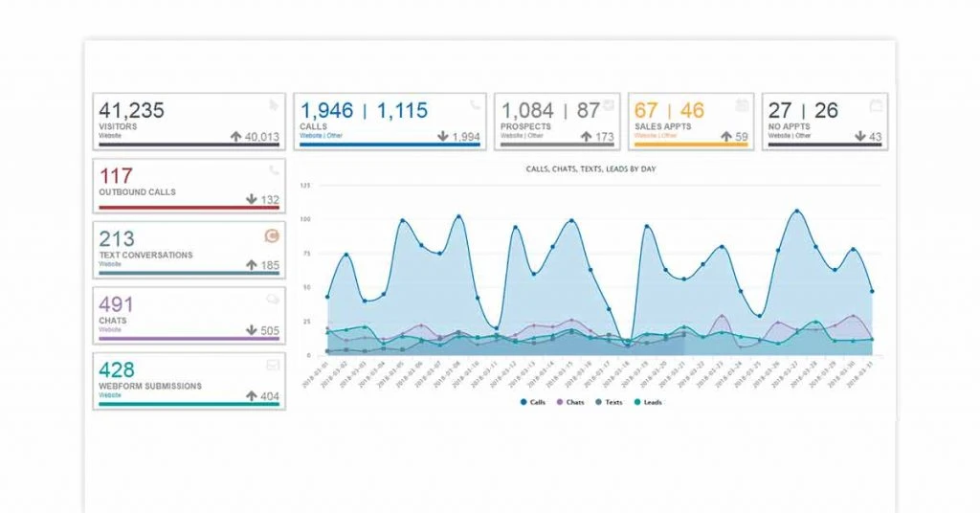The width and height of the screenshot is (980, 513).
Task: Click the 1,084 Prospects website count
Action: pos(527,111)
